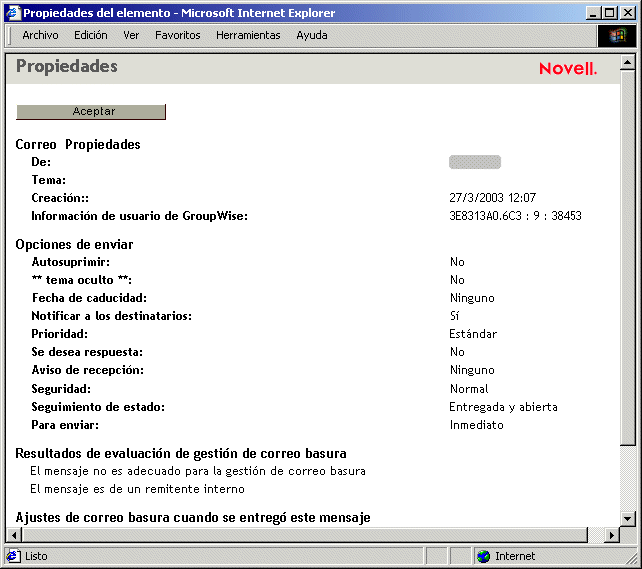Click the 'Estándar' priority value
Viewport: 642px width, 569px height.
(x=473, y=334)
